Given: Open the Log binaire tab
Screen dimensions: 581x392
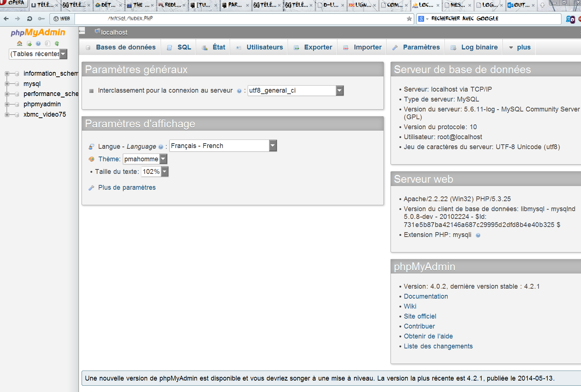Looking at the screenshot, I should click(474, 47).
